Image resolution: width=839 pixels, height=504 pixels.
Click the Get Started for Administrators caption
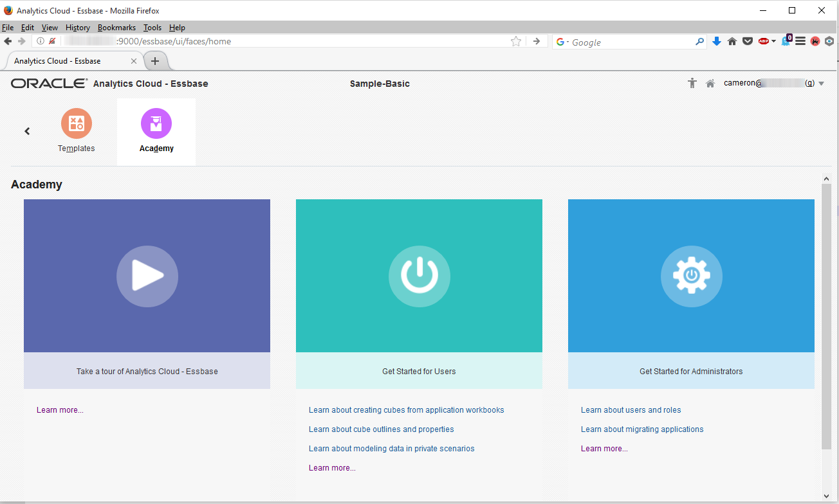pos(691,372)
